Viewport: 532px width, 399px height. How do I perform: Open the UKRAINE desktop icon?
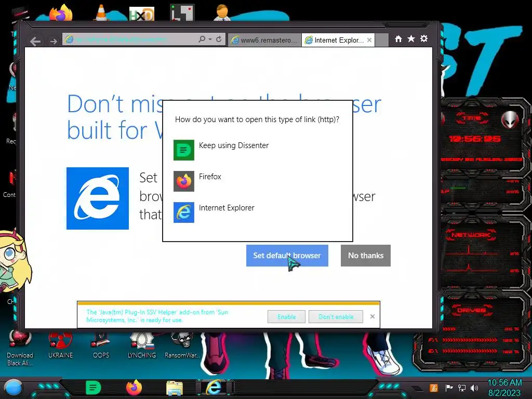point(60,346)
